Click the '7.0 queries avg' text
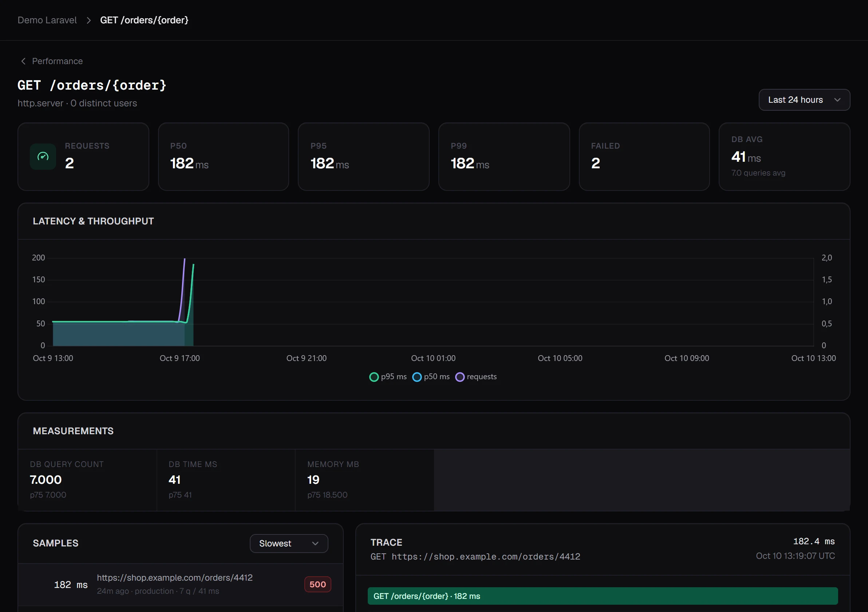Image resolution: width=868 pixels, height=612 pixels. pos(758,173)
